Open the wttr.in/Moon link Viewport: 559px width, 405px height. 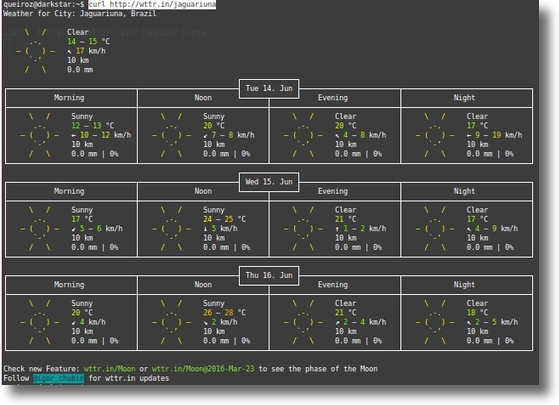point(109,369)
